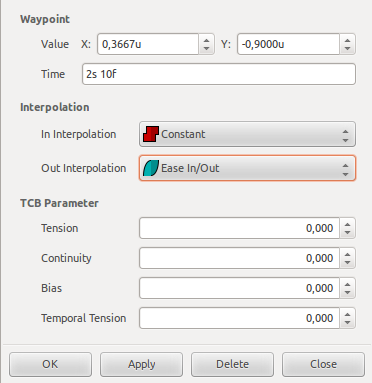Click the Tension value field

coord(240,228)
